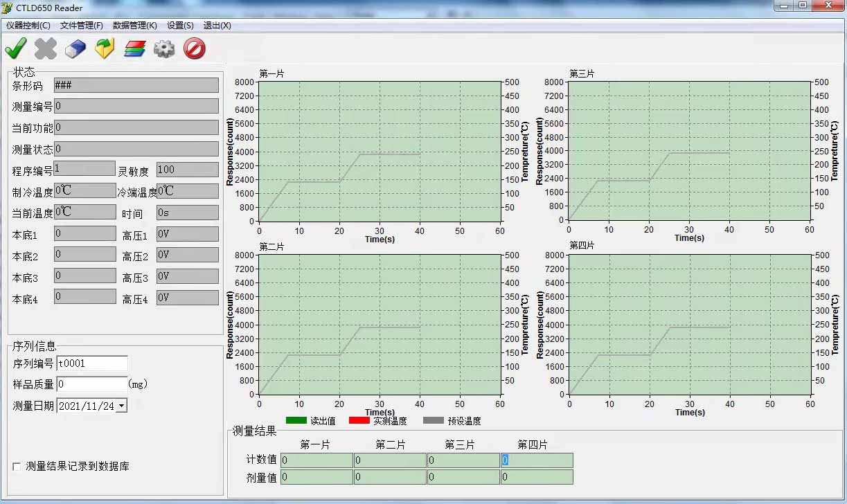Click the 第一片 chart plot area
This screenshot has height=504, width=847.
[x=380, y=152]
